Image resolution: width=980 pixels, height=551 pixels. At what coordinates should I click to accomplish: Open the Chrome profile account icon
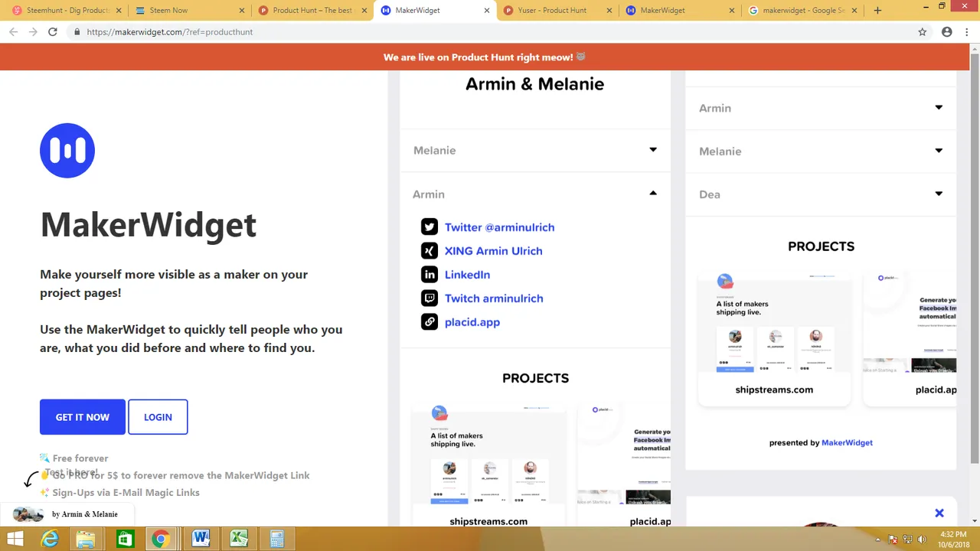pos(947,32)
